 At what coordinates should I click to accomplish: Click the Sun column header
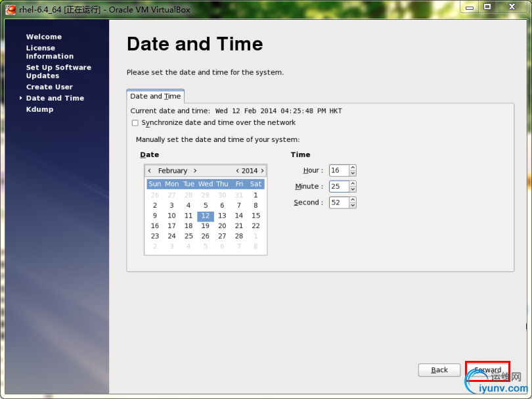point(155,184)
